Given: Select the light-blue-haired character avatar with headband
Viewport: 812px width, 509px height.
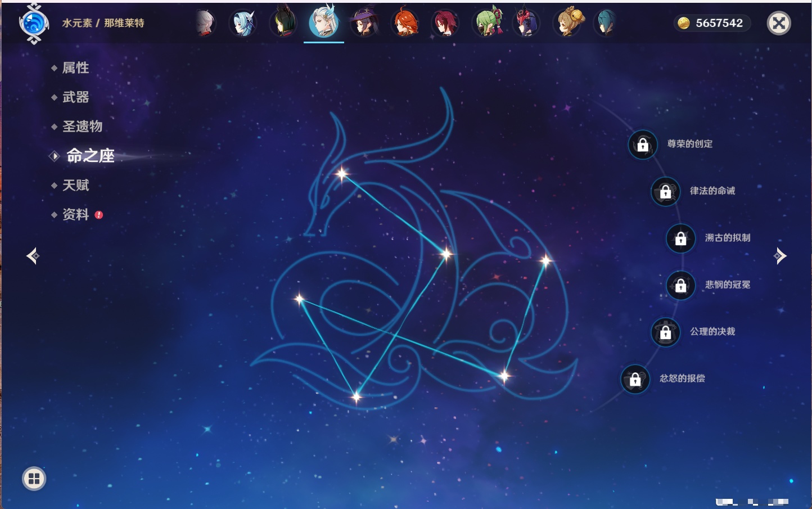Looking at the screenshot, I should click(x=243, y=23).
